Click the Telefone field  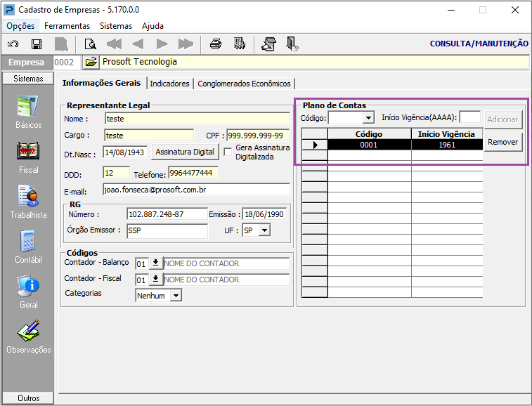pos(193,173)
